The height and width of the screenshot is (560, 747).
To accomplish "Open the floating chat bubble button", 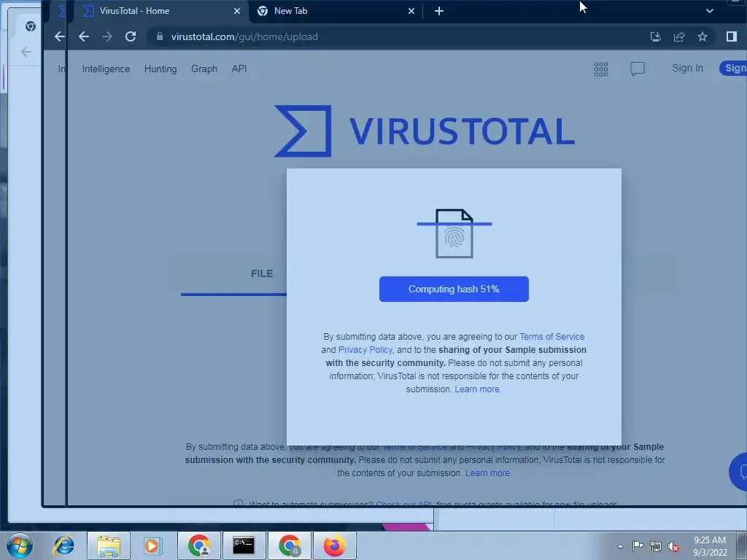I will [739, 472].
